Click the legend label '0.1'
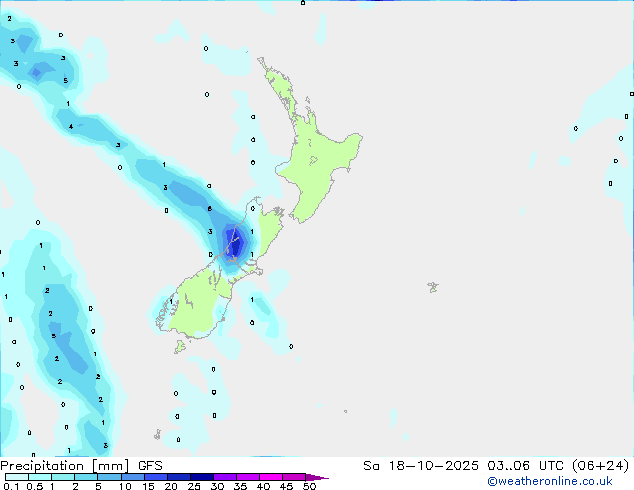 [11, 486]
